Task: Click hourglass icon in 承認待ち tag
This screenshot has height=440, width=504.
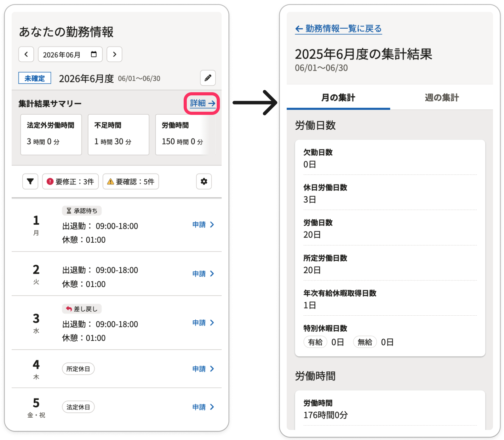Action: click(x=69, y=211)
